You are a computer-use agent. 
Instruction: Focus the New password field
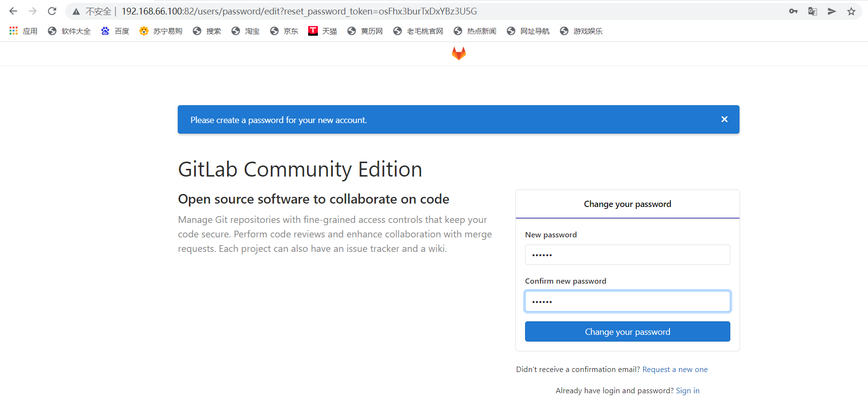click(x=627, y=255)
